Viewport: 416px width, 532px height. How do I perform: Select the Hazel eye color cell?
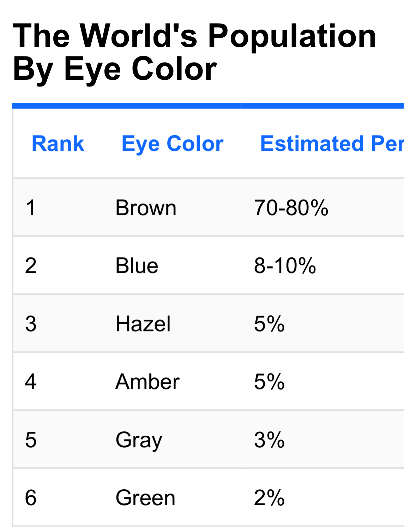[x=143, y=324]
